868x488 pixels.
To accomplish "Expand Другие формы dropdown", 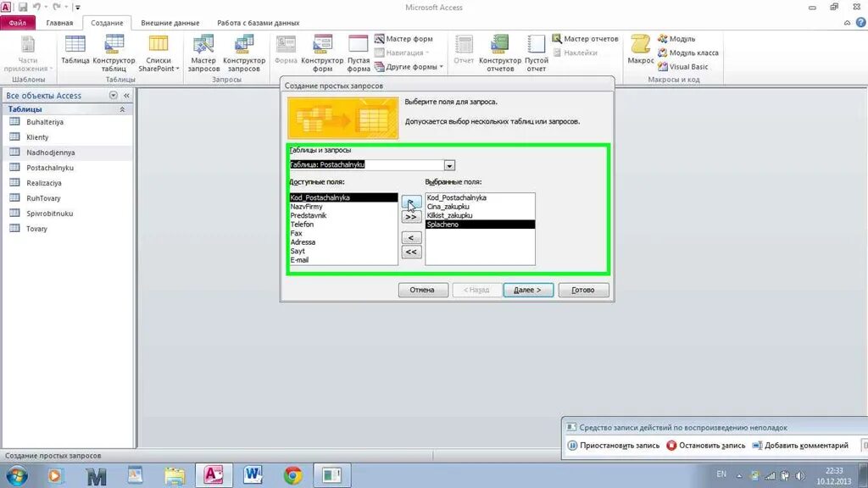I will [409, 66].
